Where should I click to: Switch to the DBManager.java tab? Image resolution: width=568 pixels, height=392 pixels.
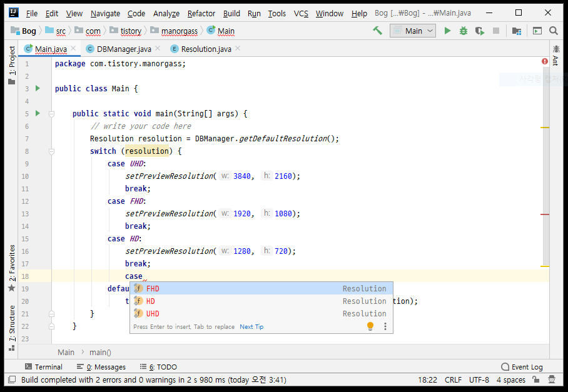[x=123, y=49]
